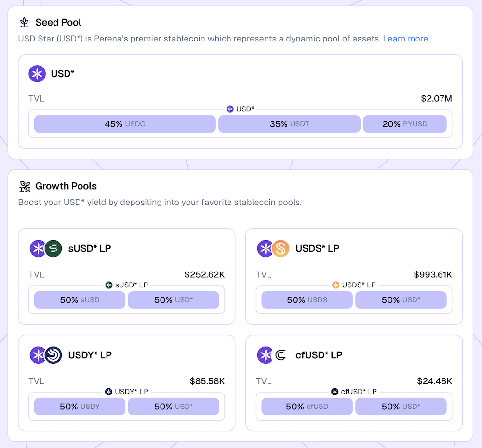The height and width of the screenshot is (448, 482).
Task: Click the Growth Pools plant icon
Action: pos(24,186)
